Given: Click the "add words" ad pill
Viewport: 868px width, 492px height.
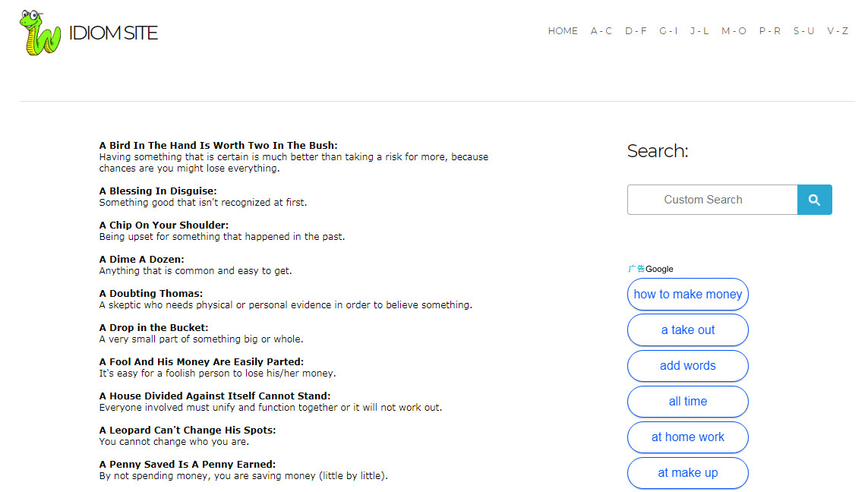Looking at the screenshot, I should pos(687,366).
